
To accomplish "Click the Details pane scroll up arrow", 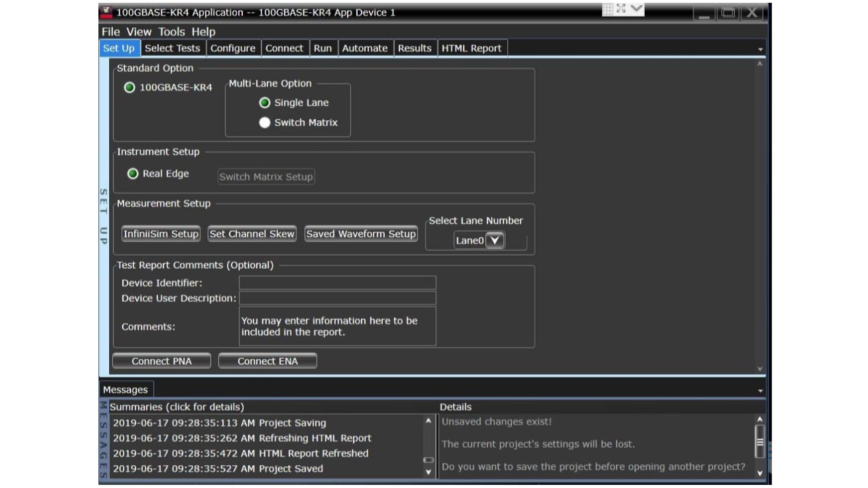I will click(x=760, y=420).
